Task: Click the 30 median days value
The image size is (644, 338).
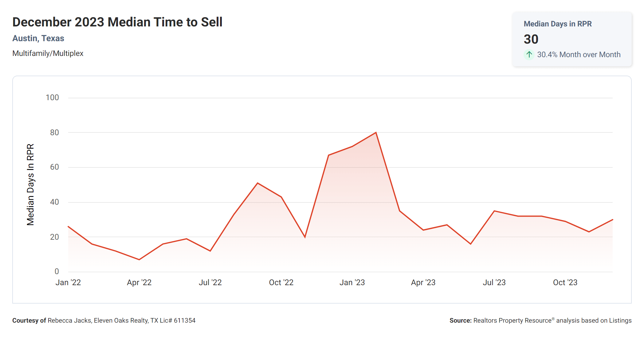Action: click(531, 39)
